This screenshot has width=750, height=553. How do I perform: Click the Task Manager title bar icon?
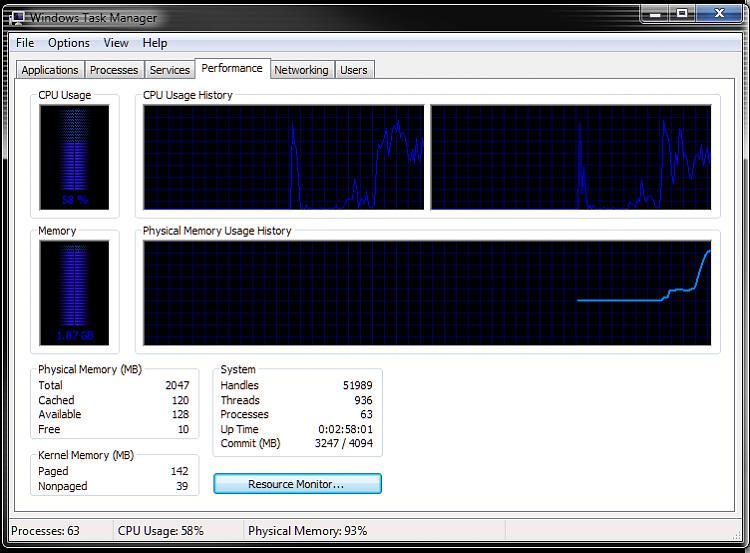(17, 18)
